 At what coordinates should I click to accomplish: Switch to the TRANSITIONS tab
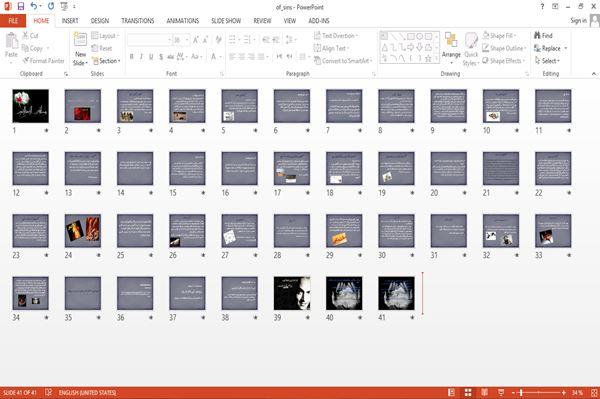(x=138, y=21)
